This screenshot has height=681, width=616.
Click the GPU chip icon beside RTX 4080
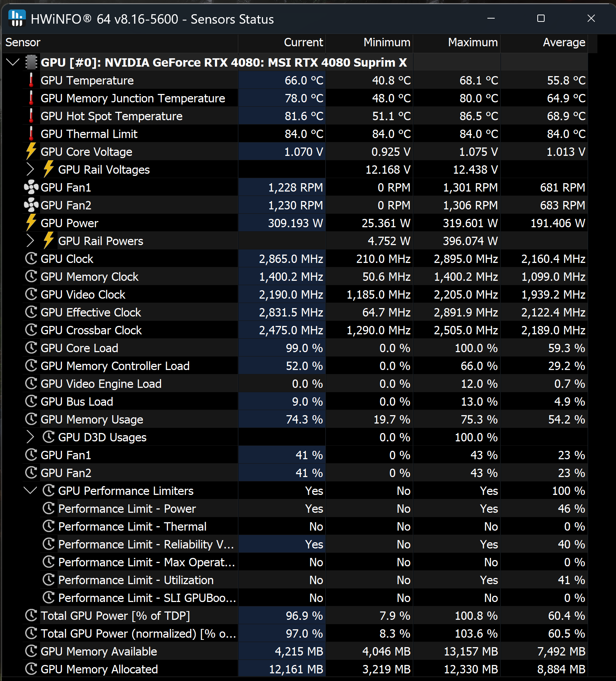tap(31, 62)
